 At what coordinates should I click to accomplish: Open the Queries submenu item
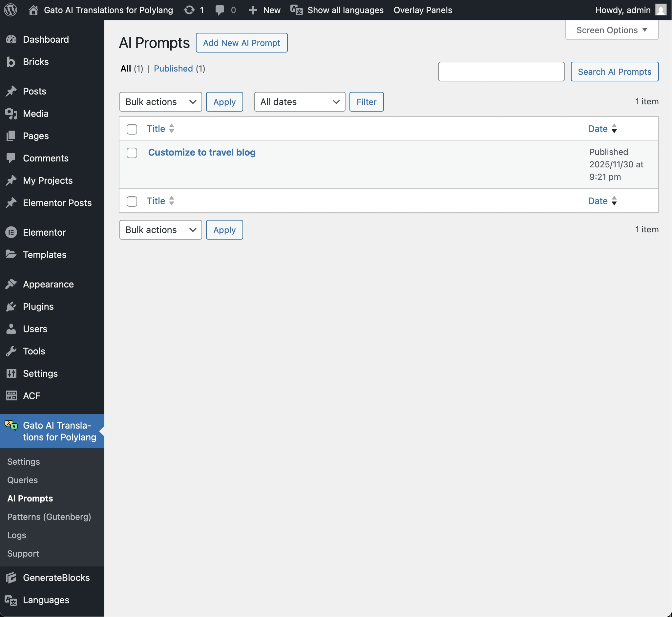(x=22, y=480)
